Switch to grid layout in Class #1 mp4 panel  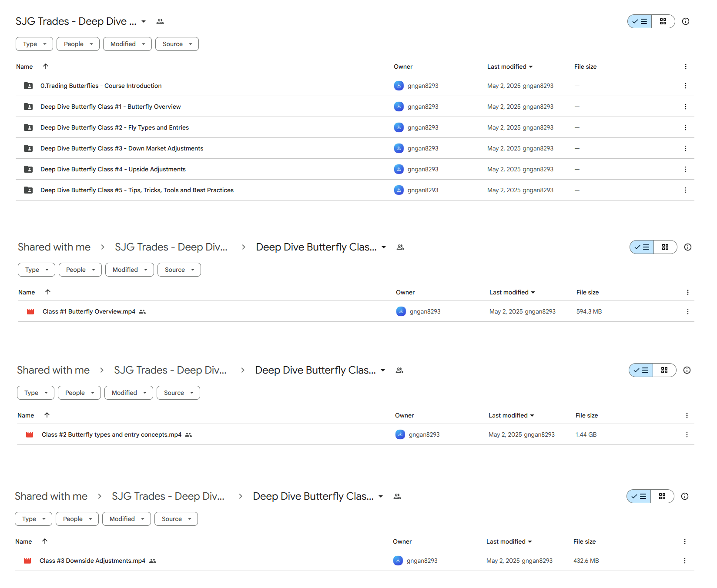click(665, 247)
